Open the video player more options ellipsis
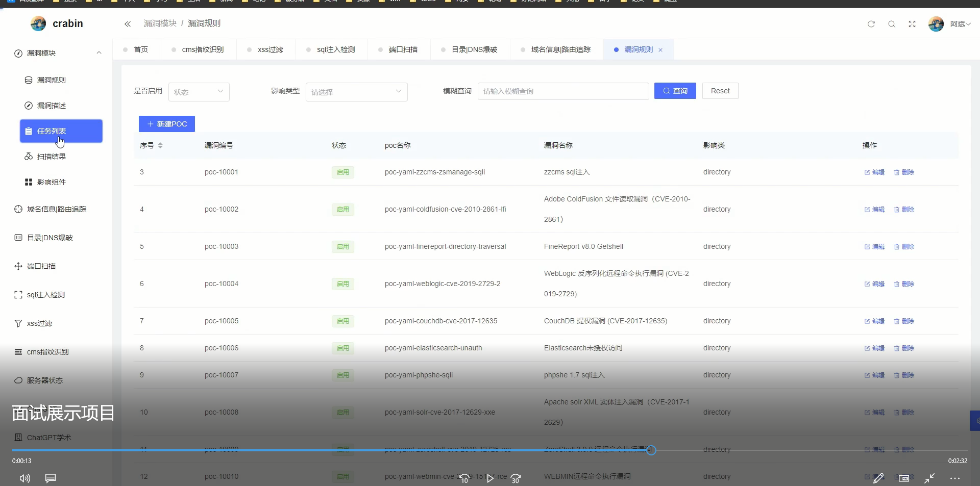 955,478
